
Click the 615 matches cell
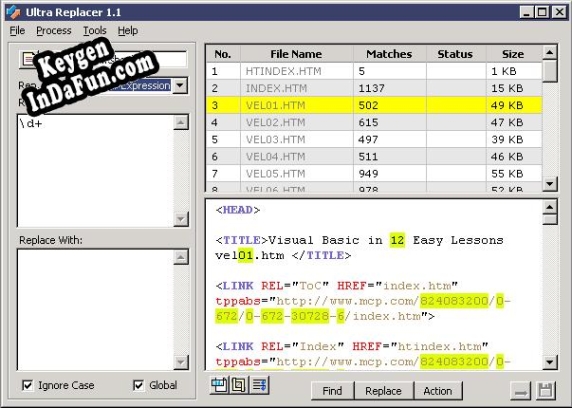click(x=389, y=123)
